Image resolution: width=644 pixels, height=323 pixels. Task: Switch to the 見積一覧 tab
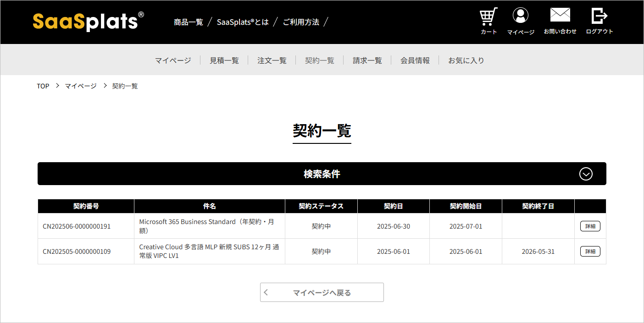224,60
